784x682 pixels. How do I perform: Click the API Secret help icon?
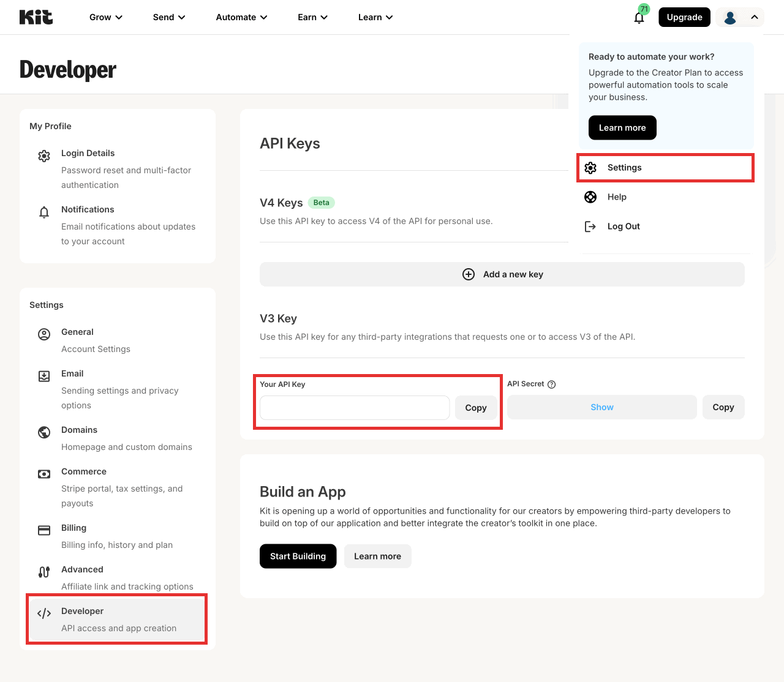pos(551,384)
